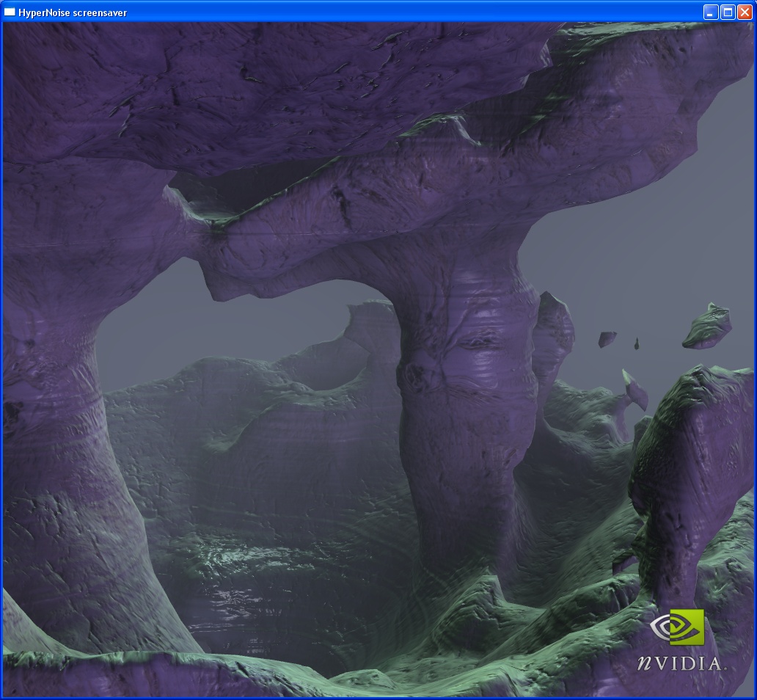Open the window system menu icon
Screen dimensions: 757x700
(x=10, y=12)
